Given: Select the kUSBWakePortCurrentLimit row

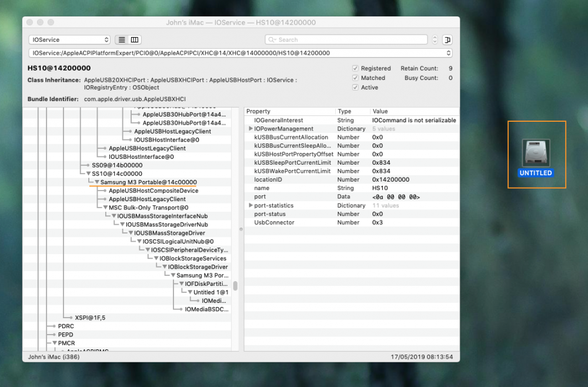Looking at the screenshot, I should pyautogui.click(x=352, y=171).
